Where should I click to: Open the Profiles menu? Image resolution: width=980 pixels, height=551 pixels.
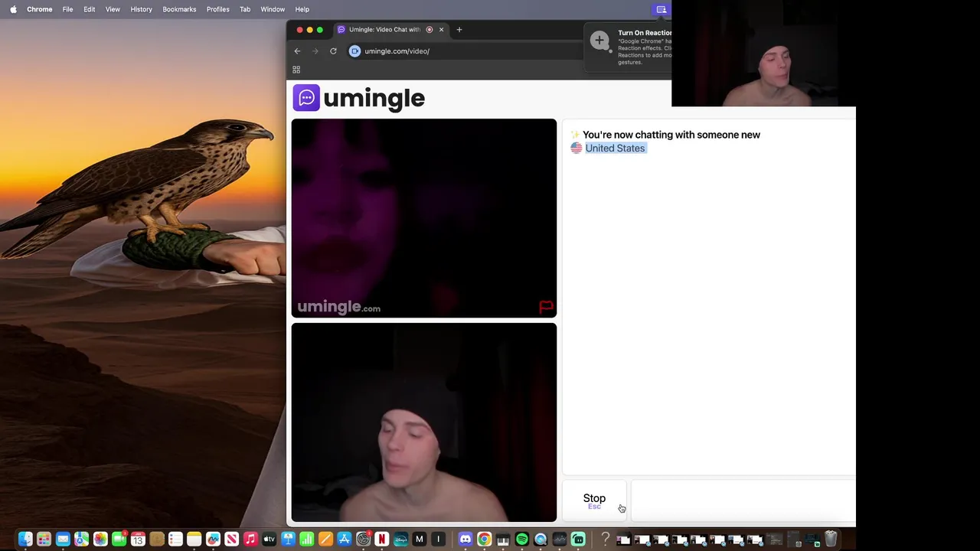coord(217,9)
